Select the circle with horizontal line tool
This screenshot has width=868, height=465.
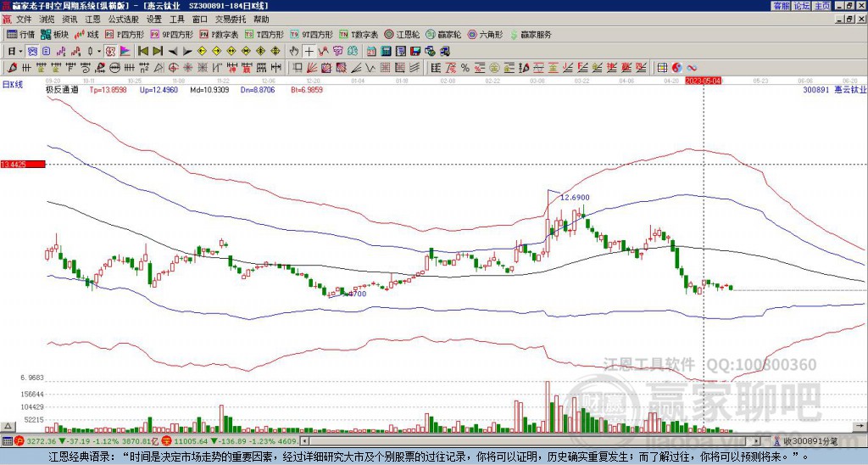coord(114,68)
